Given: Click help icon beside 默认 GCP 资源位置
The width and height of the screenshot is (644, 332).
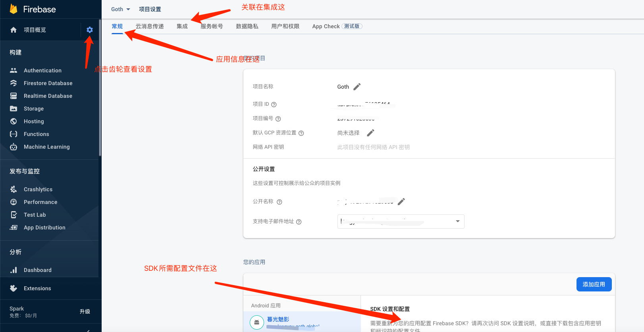Looking at the screenshot, I should pos(301,133).
